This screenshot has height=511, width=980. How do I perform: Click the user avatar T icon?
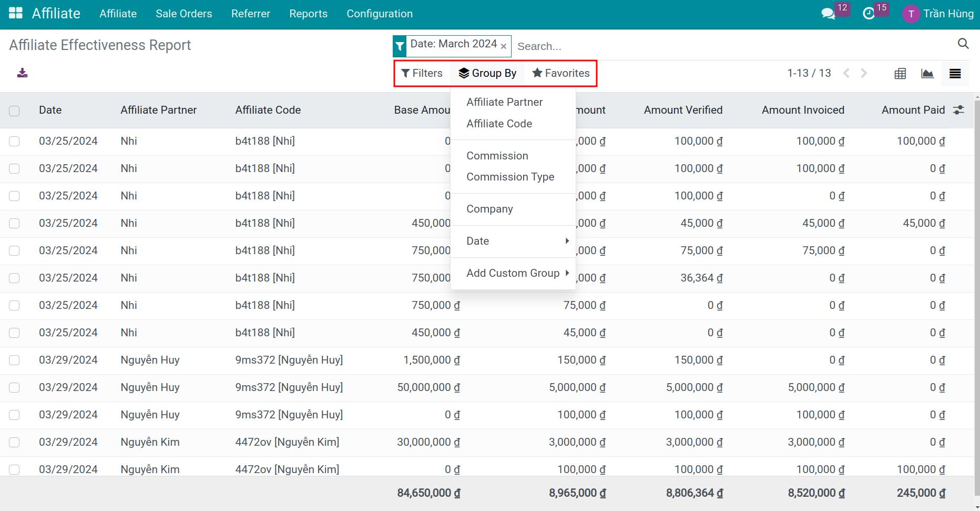(x=911, y=14)
